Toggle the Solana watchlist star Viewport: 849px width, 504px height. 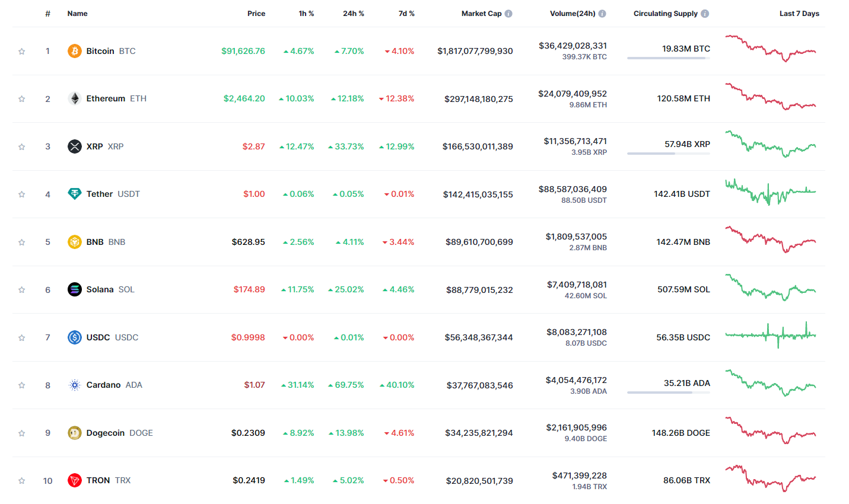click(x=22, y=290)
